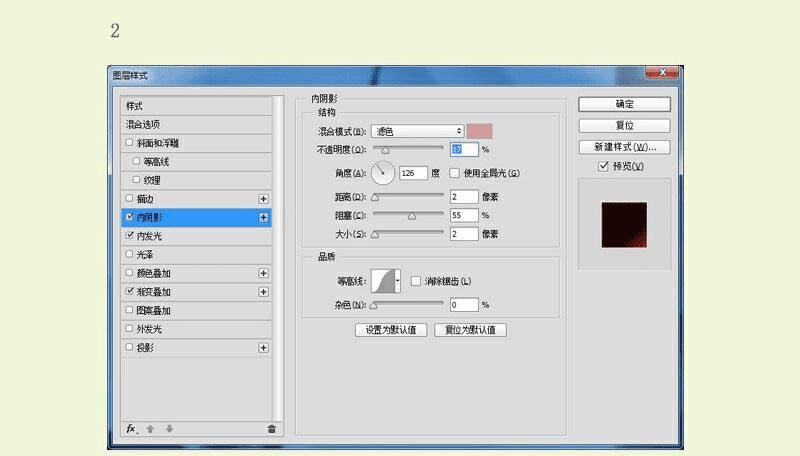Click 设置为默认值 button
This screenshot has width=800, height=456.
391,330
